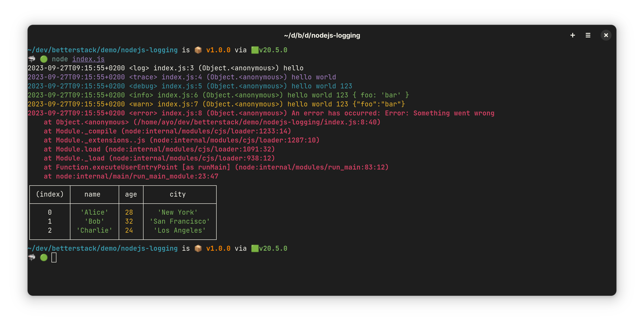This screenshot has width=644, height=326.
Task: Click v20.5.0 Node version in top prompt
Action: pyautogui.click(x=273, y=50)
